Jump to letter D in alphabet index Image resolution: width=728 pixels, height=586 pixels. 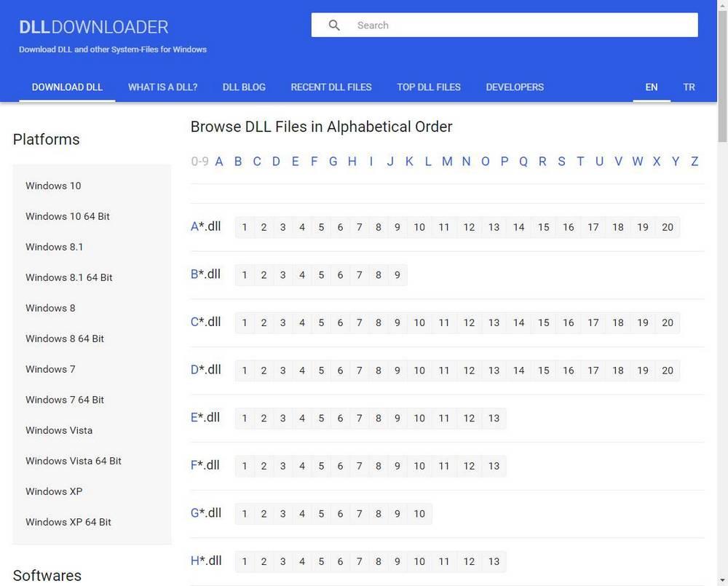pos(276,162)
